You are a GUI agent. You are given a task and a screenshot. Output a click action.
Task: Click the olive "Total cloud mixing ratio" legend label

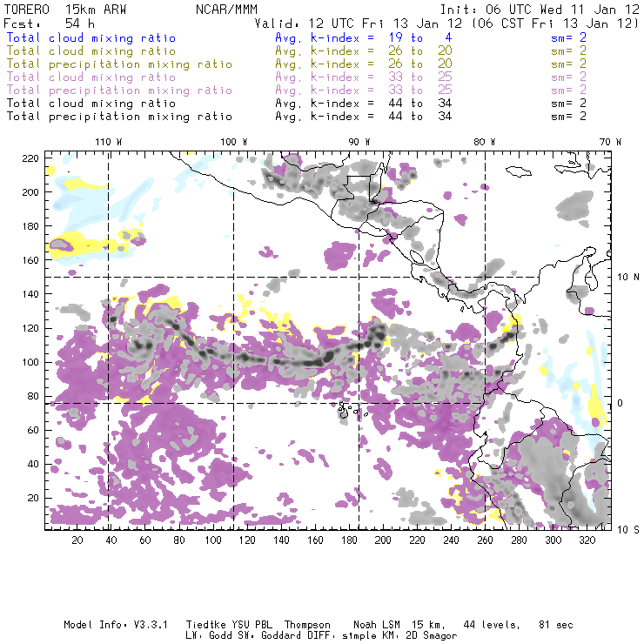pos(91,51)
